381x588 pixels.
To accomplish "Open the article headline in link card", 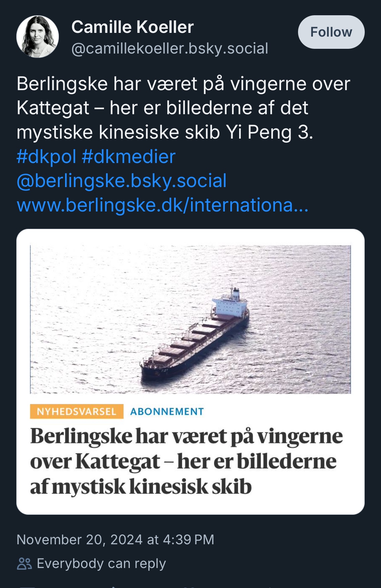I will pos(186,461).
